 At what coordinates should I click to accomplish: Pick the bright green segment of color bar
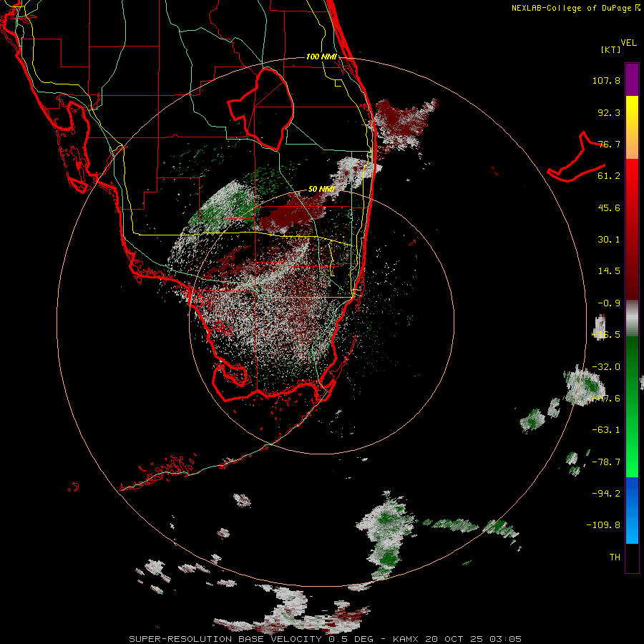pyautogui.click(x=632, y=456)
